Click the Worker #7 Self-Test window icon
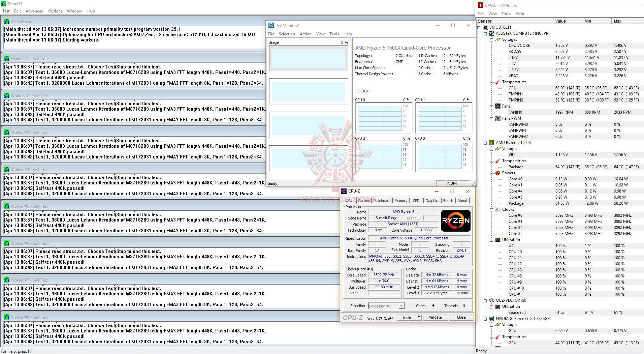Screen dimensions: 644x354 7,280
